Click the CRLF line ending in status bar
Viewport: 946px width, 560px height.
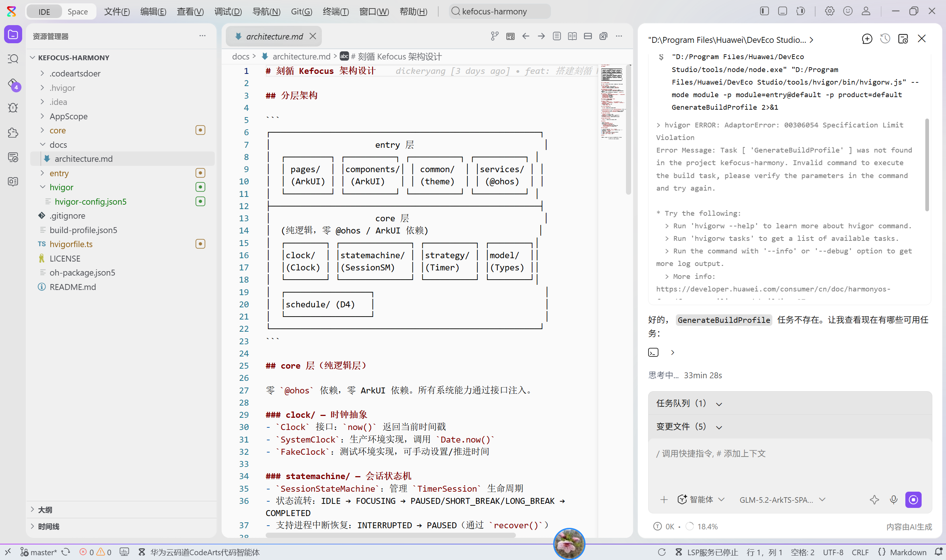(860, 552)
